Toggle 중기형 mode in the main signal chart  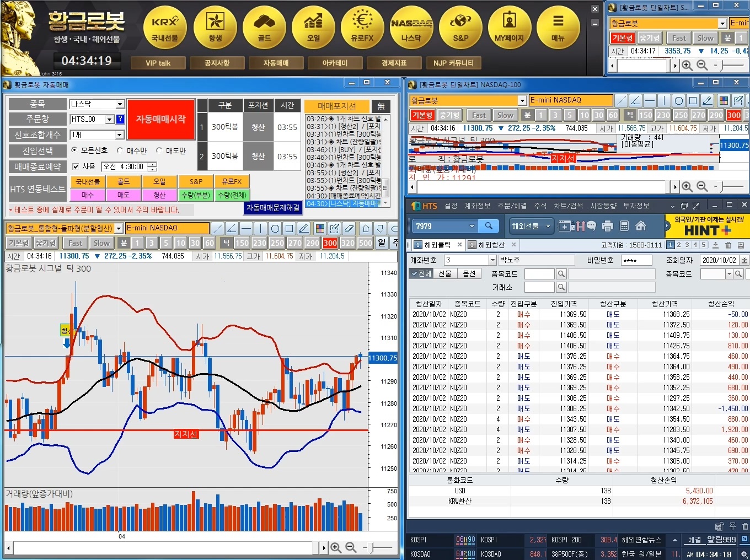pyautogui.click(x=46, y=243)
